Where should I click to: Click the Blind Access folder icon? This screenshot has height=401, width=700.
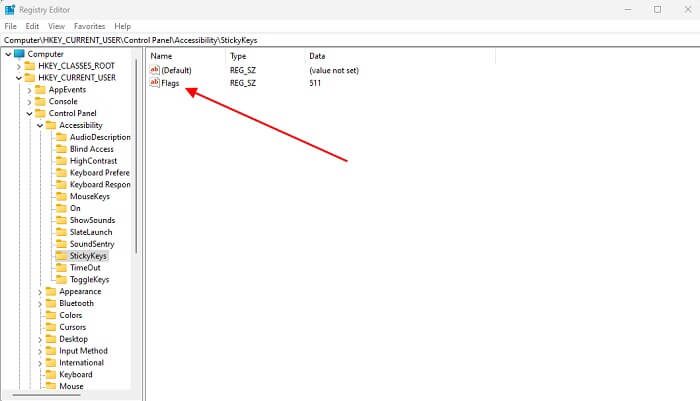click(61, 149)
